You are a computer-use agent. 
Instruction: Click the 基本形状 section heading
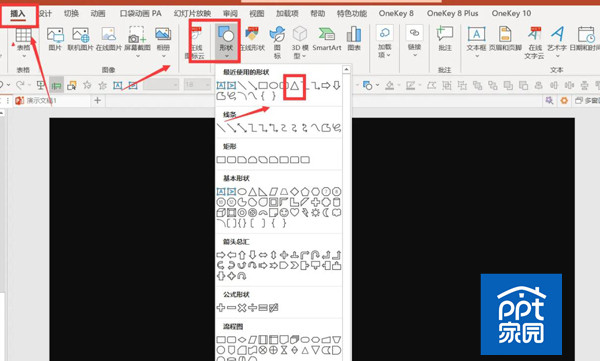click(236, 178)
